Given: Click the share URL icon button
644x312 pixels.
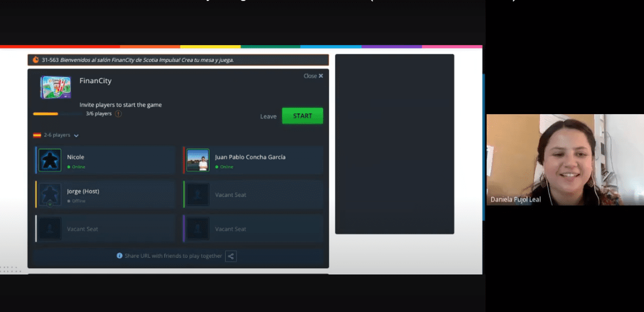Looking at the screenshot, I should [231, 256].
